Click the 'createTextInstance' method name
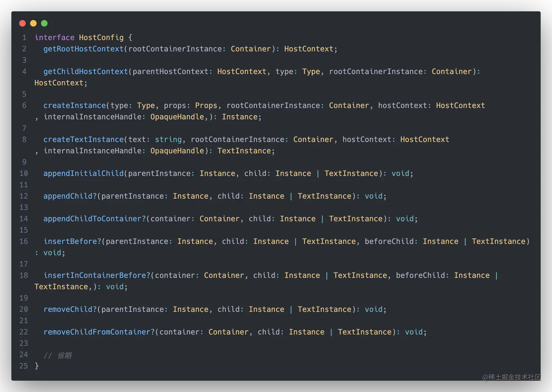 (x=84, y=139)
